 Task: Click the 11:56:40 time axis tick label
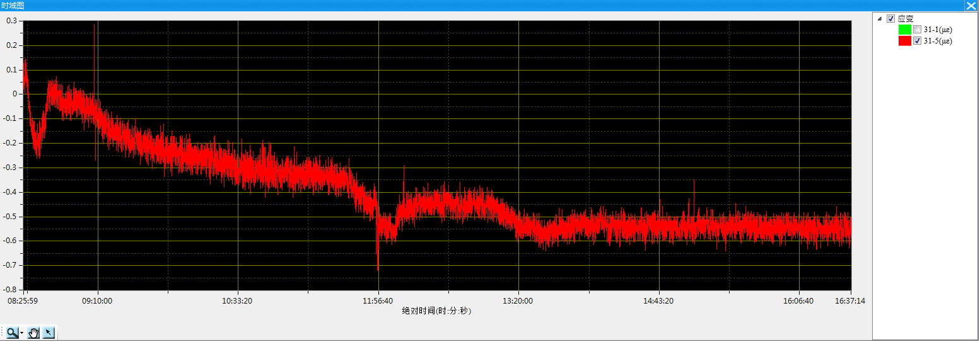pos(378,301)
